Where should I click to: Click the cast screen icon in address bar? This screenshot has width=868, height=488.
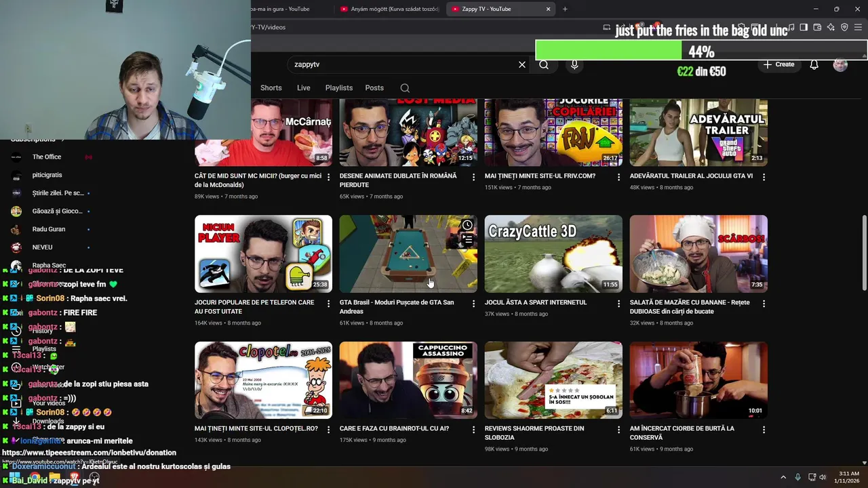point(606,27)
